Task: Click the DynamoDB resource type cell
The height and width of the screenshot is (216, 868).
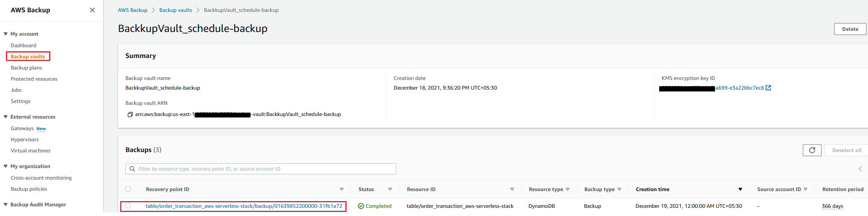Action: pos(542,206)
